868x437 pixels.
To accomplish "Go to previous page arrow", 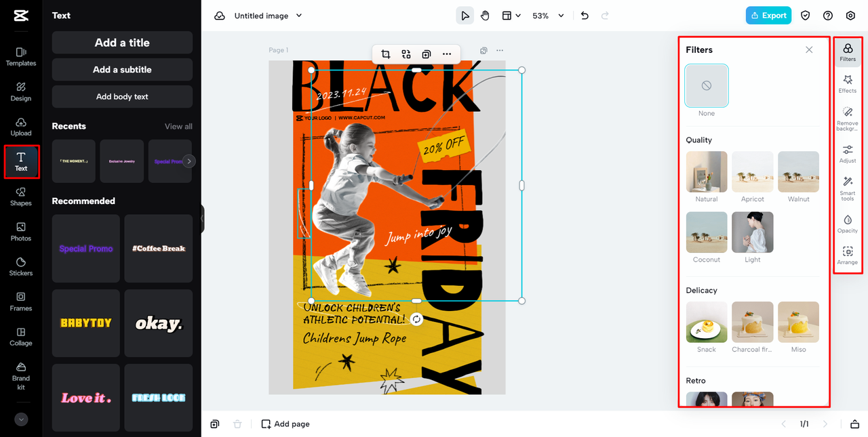I will click(784, 424).
